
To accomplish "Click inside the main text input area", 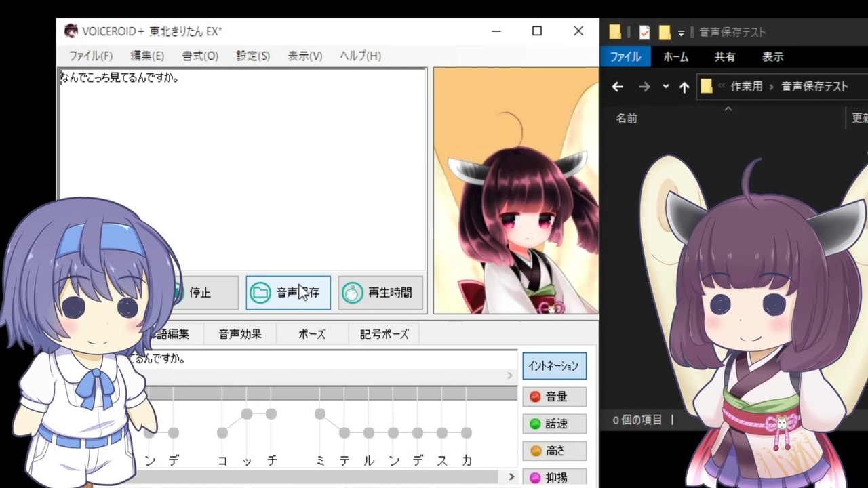I will pos(242,169).
